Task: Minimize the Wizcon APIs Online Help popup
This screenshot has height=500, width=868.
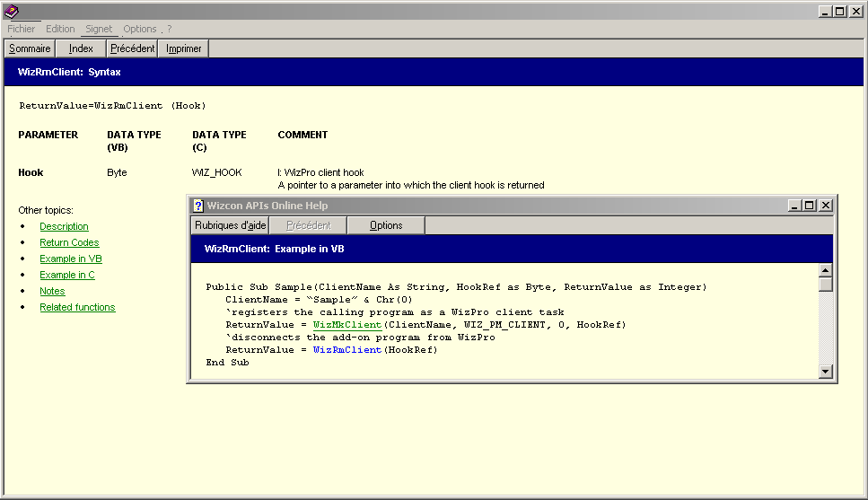Action: click(794, 206)
